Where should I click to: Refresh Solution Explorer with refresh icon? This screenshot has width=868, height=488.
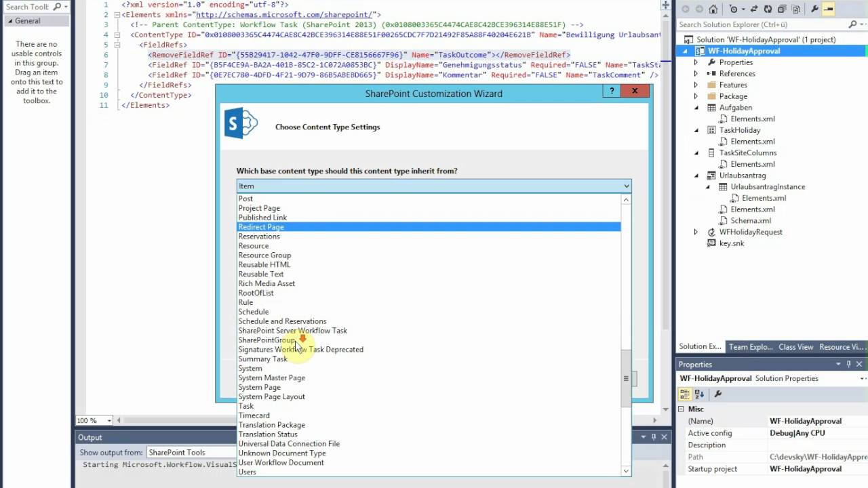pos(768,9)
